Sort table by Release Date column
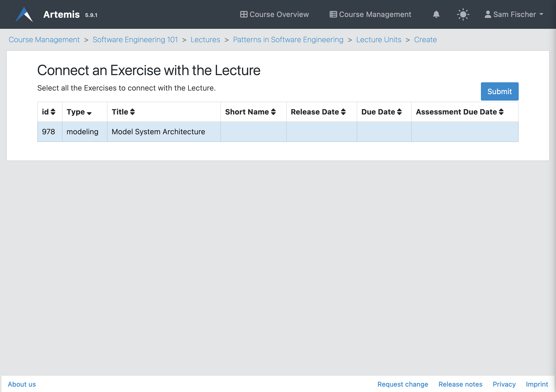The width and height of the screenshot is (556, 392). 318,112
